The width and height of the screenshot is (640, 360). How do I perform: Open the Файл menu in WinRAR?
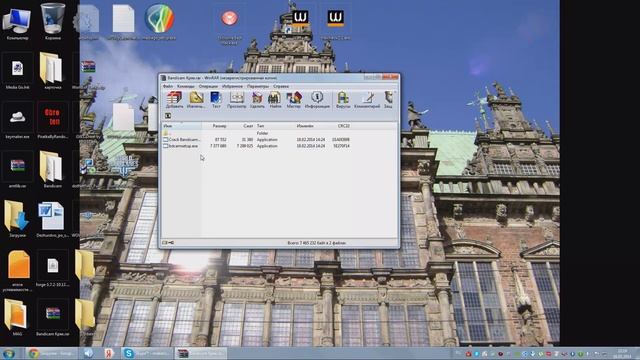pyautogui.click(x=168, y=87)
